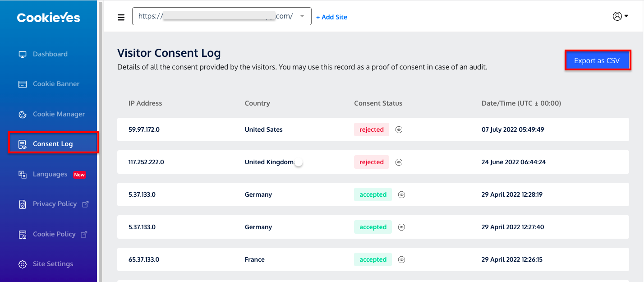Viewport: 644px width, 282px height.
Task: Switch to the Consent Log section
Action: pos(53,144)
